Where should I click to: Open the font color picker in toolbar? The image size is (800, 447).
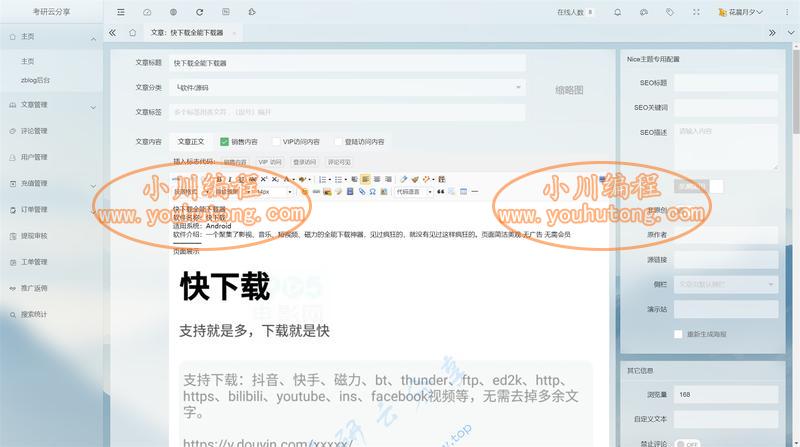(x=289, y=179)
